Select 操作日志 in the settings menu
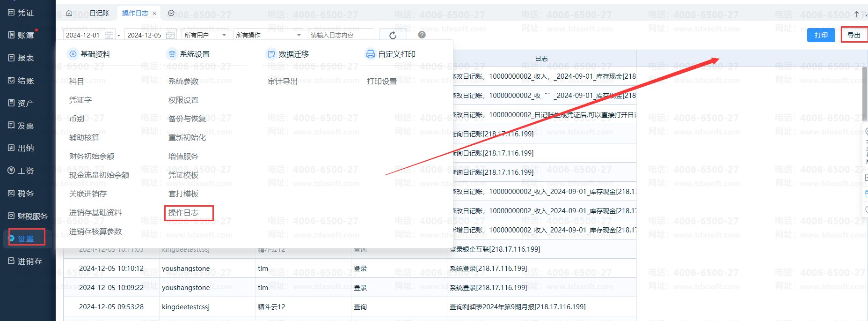Screen dimensions: 868x321 (x=183, y=213)
